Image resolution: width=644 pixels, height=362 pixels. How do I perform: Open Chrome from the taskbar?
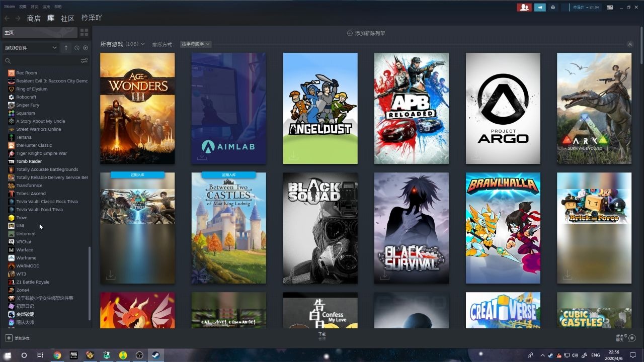pos(57,355)
